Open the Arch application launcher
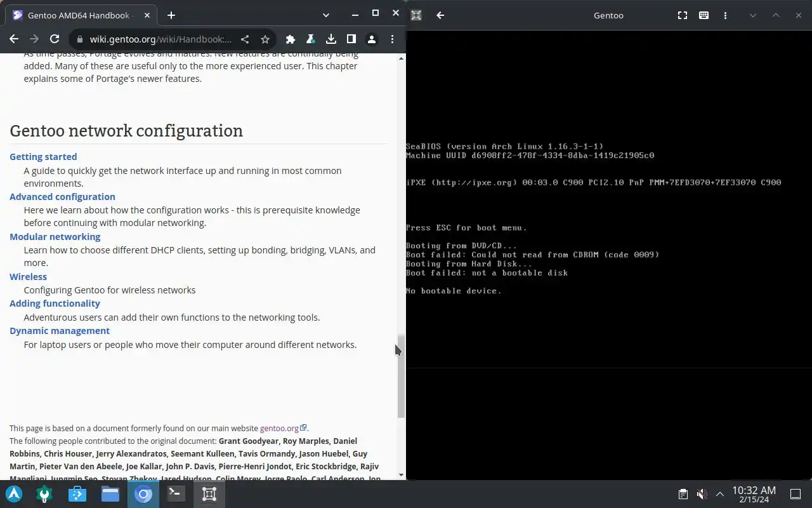Screen dimensions: 812x508 [x=14, y=494]
